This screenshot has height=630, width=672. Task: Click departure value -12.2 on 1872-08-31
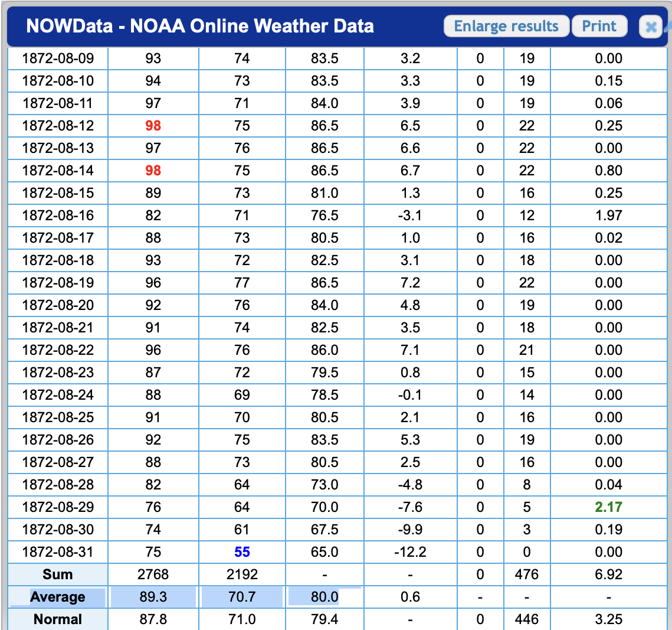[x=410, y=552]
